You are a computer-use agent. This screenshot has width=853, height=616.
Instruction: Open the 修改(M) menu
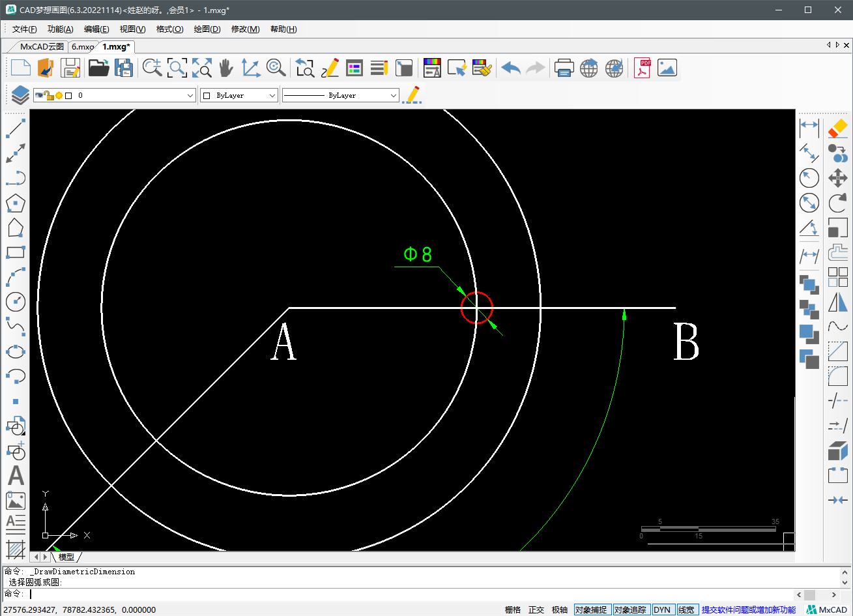click(x=245, y=29)
